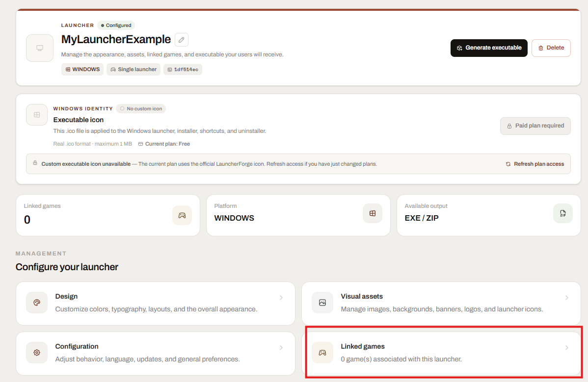Click the chevron on the Design card
This screenshot has height=382, width=588.
coord(281,298)
